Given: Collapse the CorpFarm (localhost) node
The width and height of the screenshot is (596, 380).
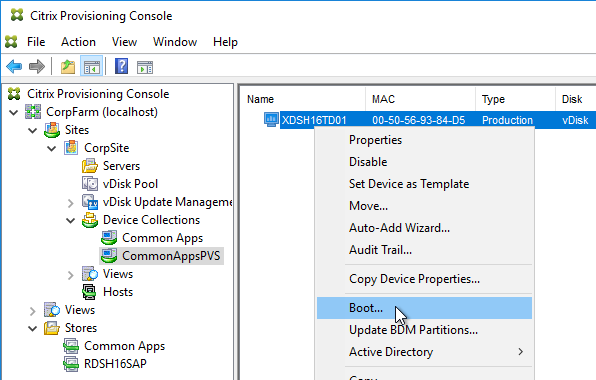Looking at the screenshot, I should click(x=13, y=112).
